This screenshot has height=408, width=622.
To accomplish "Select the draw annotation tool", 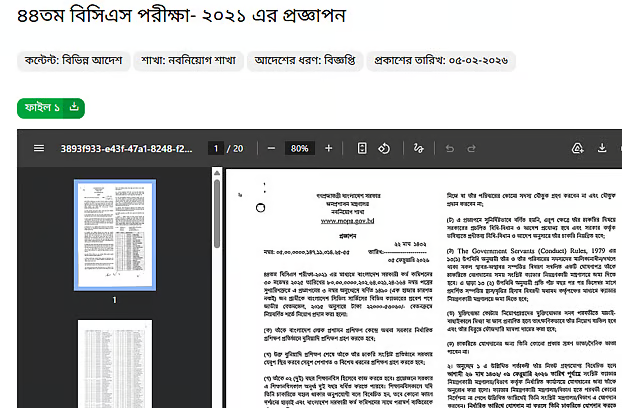I will 418,148.
